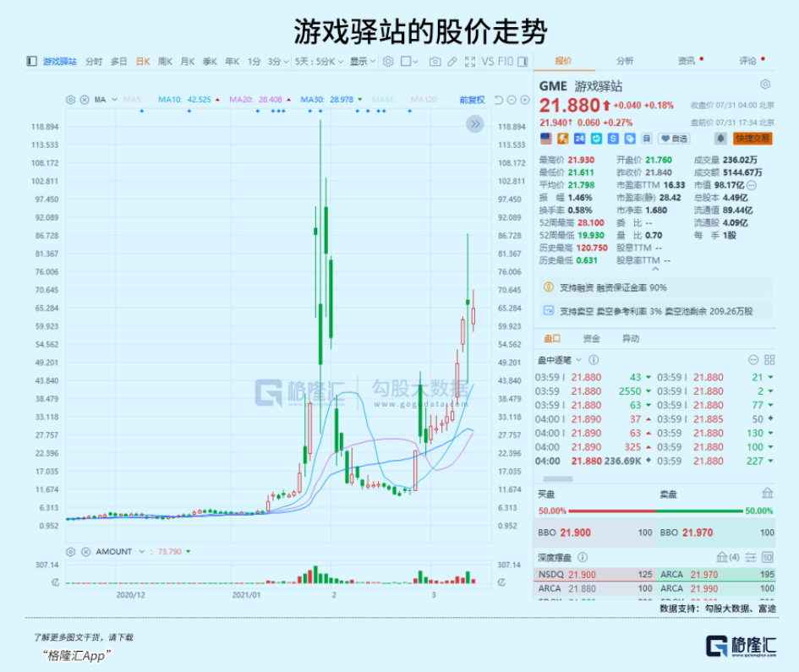
Task: Zoom out the chart with minus icon
Action: [512, 100]
